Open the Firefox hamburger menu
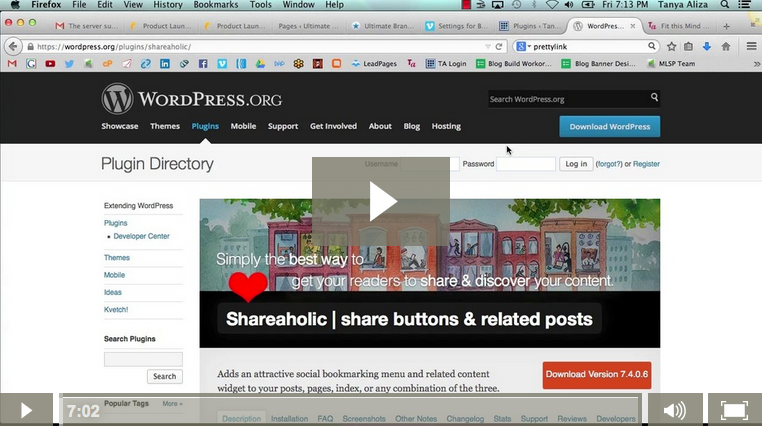The width and height of the screenshot is (764, 426). (751, 47)
